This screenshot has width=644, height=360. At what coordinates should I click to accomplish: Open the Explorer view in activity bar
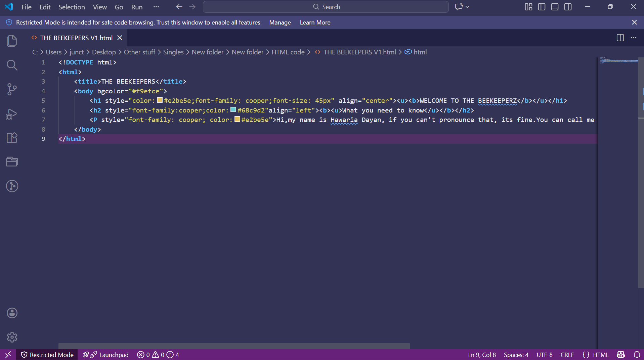pyautogui.click(x=12, y=41)
